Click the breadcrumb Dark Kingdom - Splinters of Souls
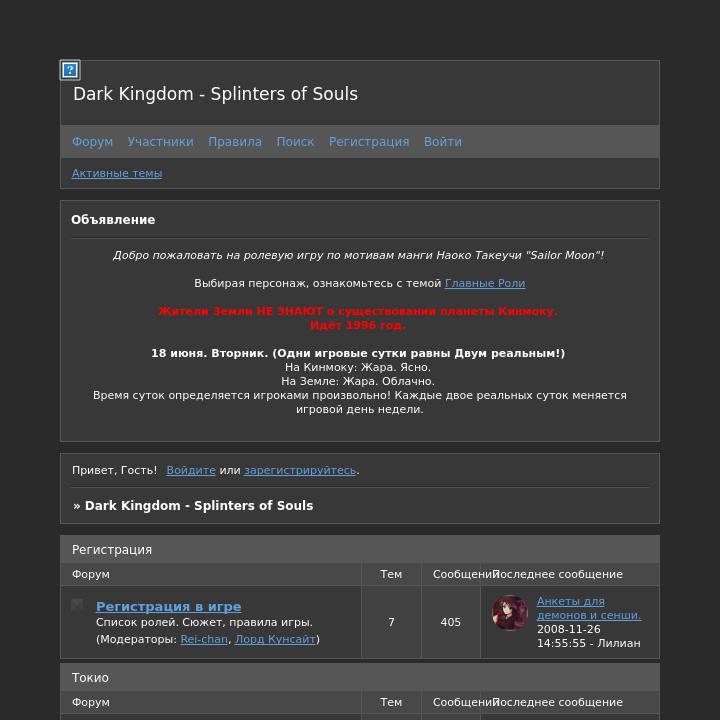The image size is (720, 720). coord(199,506)
